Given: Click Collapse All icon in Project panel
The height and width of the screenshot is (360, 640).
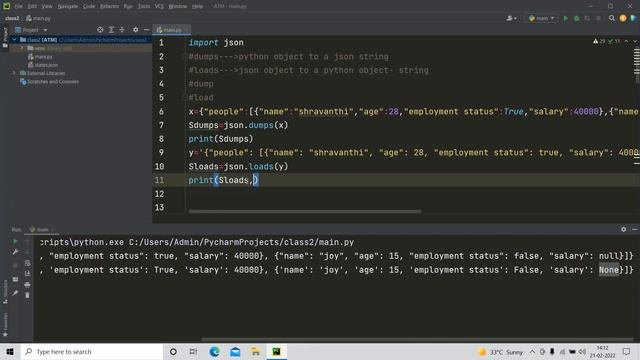Looking at the screenshot, I should click(x=122, y=30).
